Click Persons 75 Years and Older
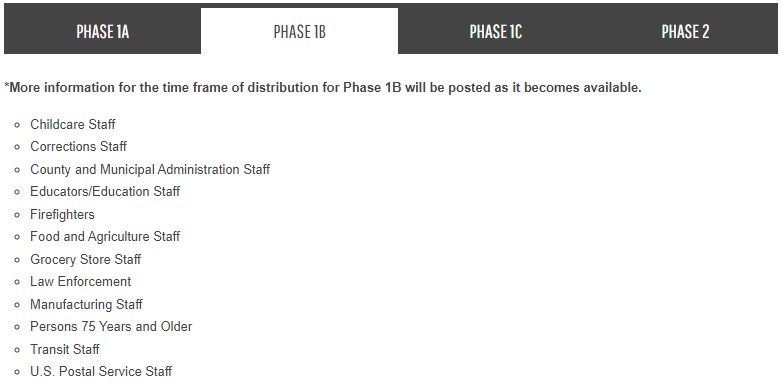The height and width of the screenshot is (385, 782). click(111, 327)
